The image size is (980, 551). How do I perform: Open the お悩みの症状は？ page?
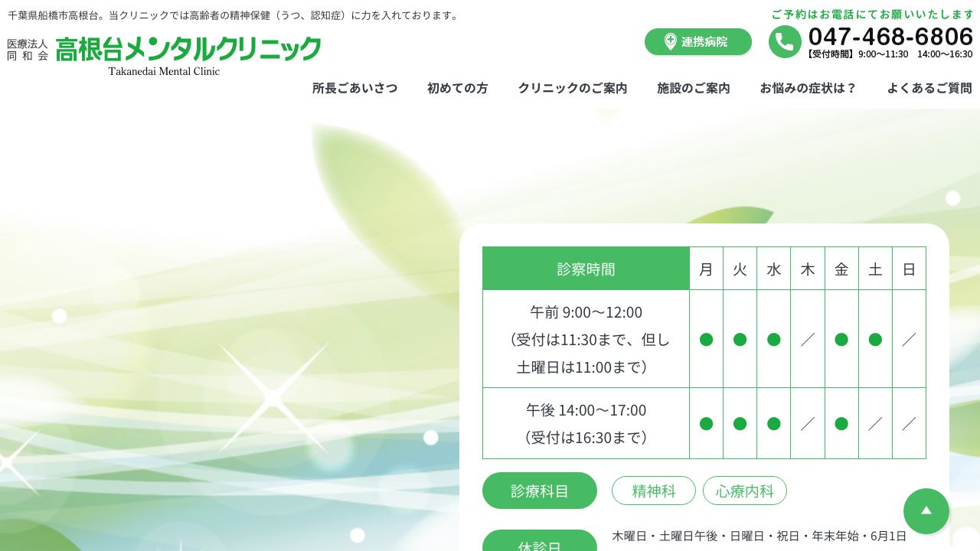coord(808,88)
